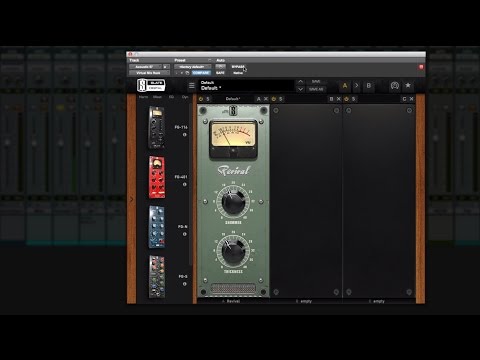The image size is (480, 360).
Task: Open the Default preset name display
Action: coord(246,86)
